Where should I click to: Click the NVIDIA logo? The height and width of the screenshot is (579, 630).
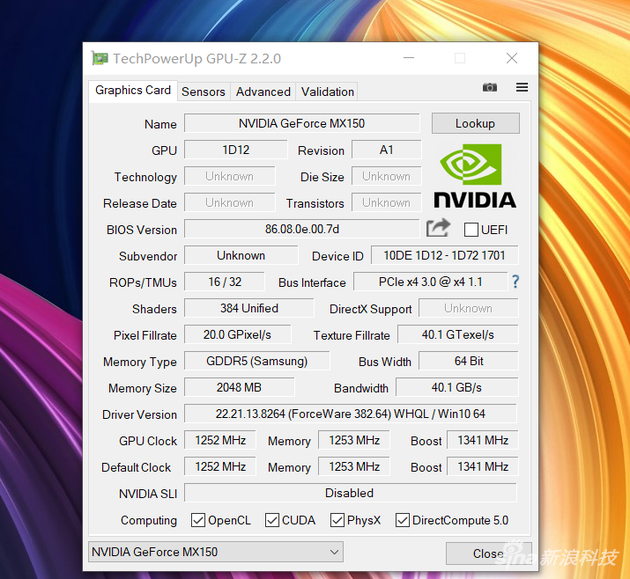475,176
